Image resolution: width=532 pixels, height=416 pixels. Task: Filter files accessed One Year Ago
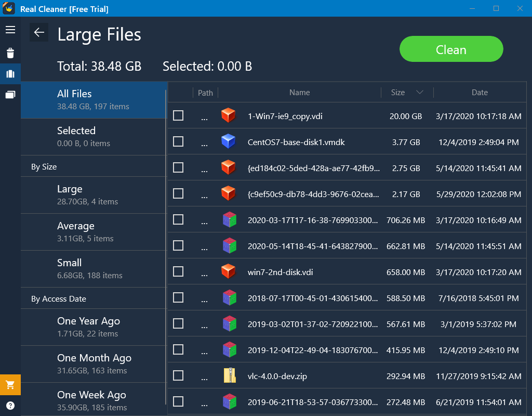point(94,328)
